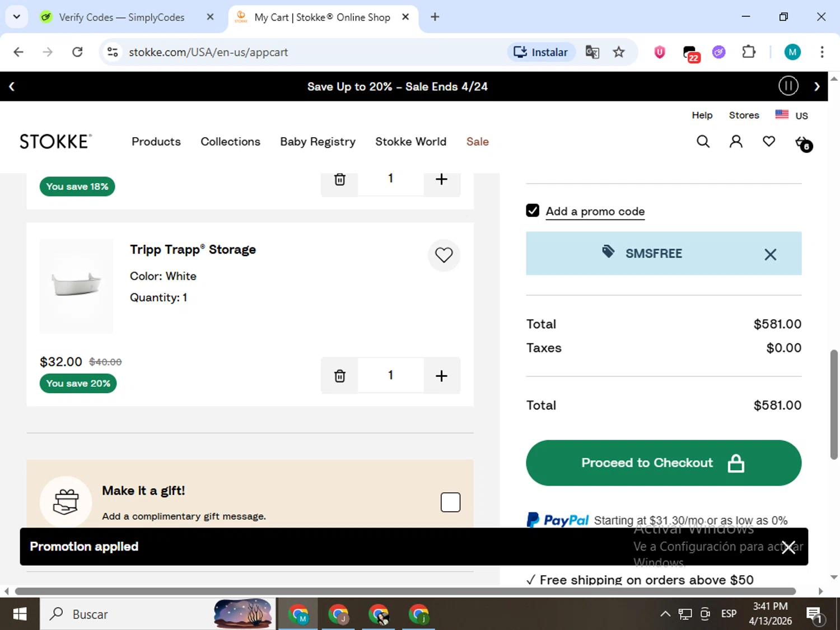Open the Collections menu

(231, 142)
